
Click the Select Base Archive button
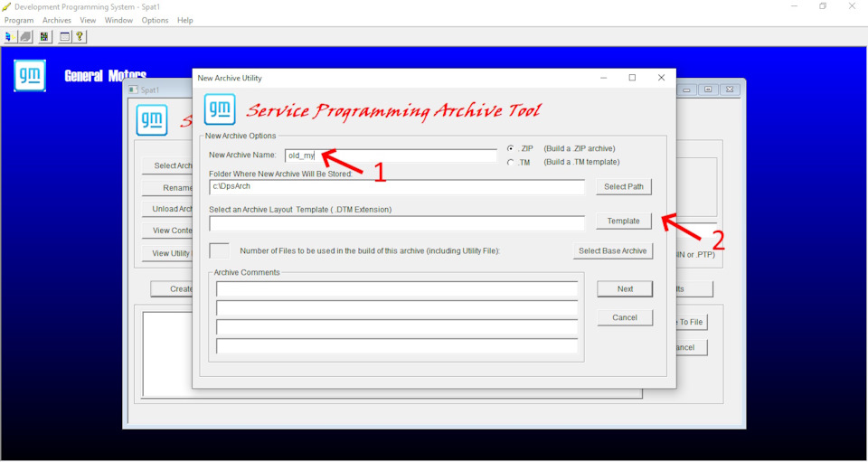613,250
